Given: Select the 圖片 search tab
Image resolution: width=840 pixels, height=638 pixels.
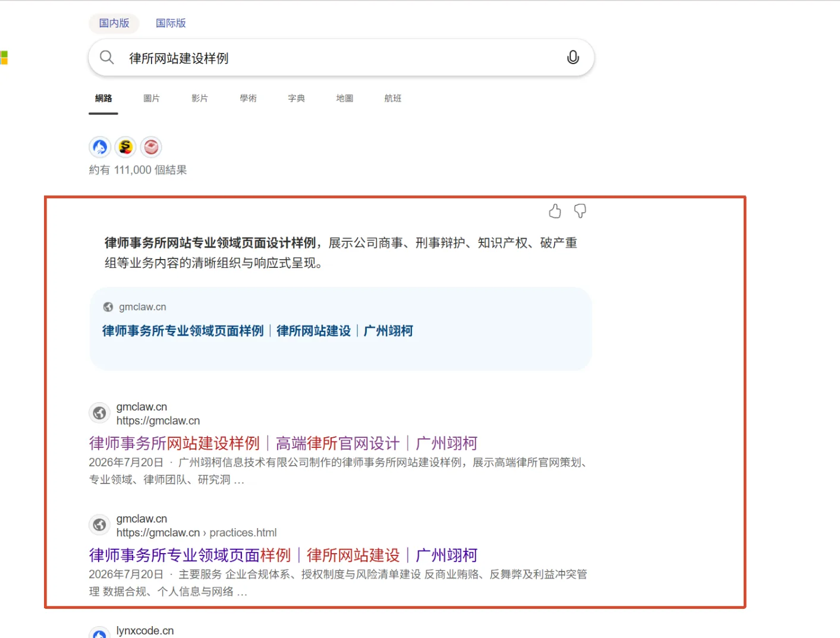Looking at the screenshot, I should [x=152, y=98].
